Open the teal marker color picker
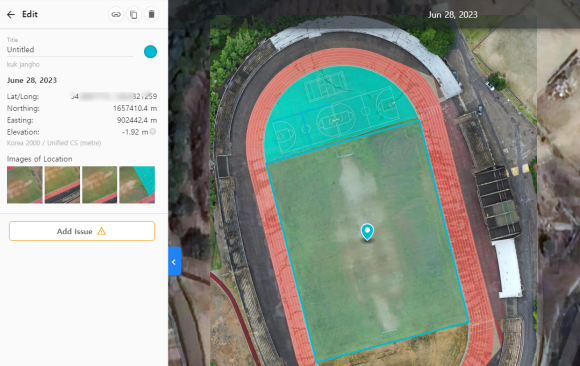This screenshot has width=580, height=366. pyautogui.click(x=150, y=52)
